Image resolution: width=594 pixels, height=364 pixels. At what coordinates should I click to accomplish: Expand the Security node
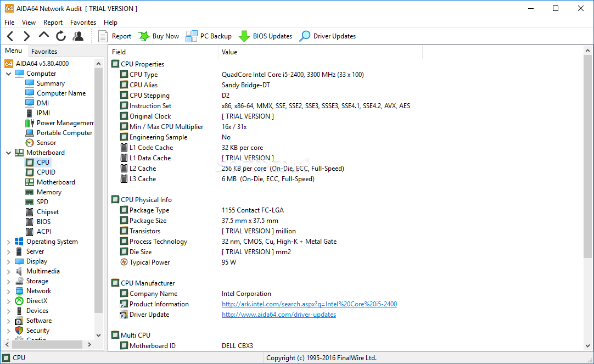[9, 331]
